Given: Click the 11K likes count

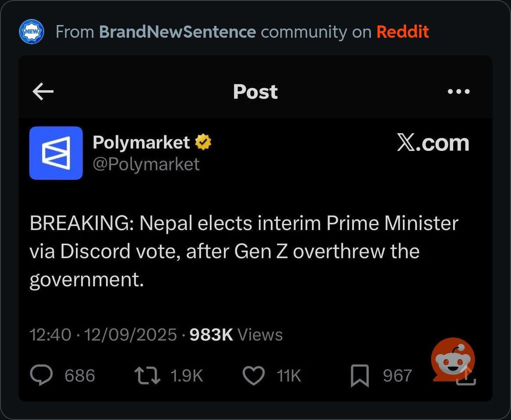Looking at the screenshot, I should [x=289, y=376].
